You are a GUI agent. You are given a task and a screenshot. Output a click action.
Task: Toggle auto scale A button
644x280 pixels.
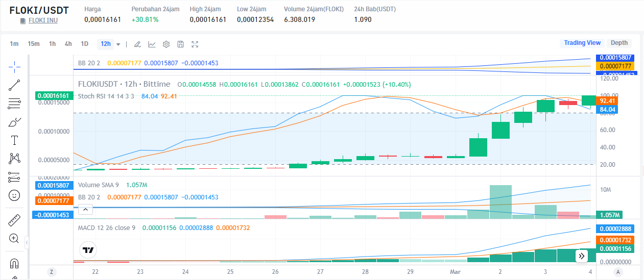coord(618,272)
